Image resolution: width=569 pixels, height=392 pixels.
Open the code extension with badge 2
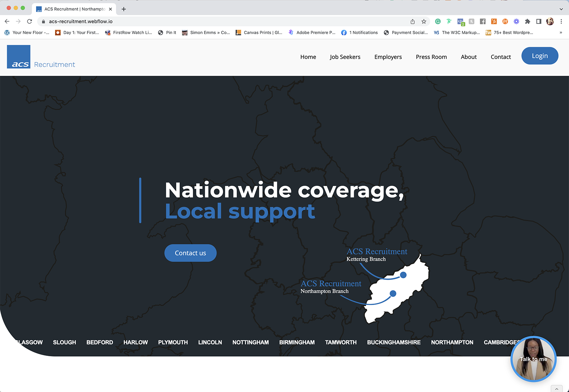tap(461, 22)
